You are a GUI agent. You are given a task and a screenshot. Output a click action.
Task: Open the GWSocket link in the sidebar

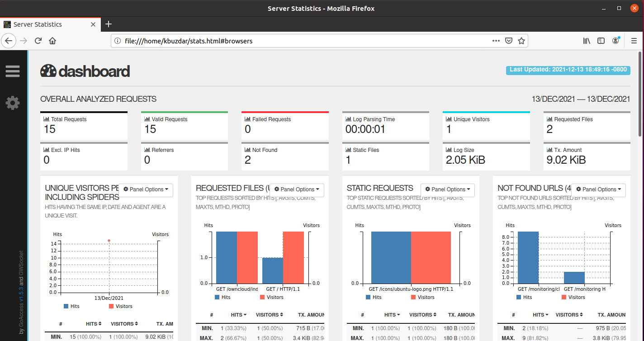[x=22, y=262]
